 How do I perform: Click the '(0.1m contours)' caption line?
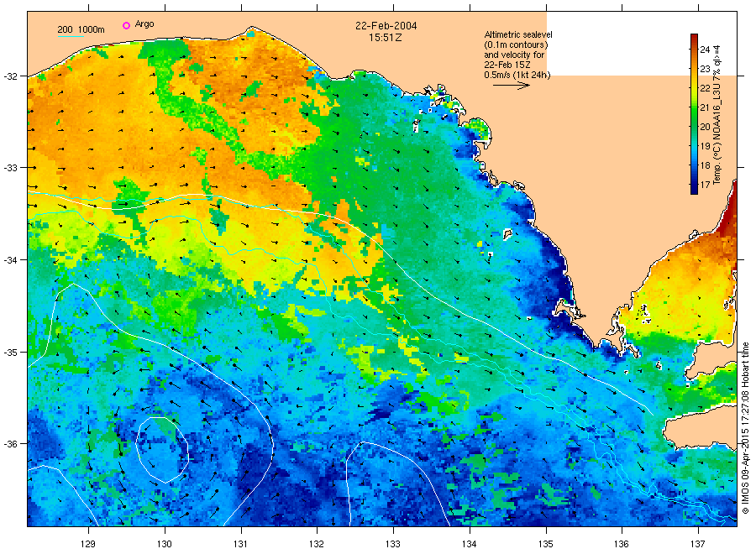pos(517,44)
